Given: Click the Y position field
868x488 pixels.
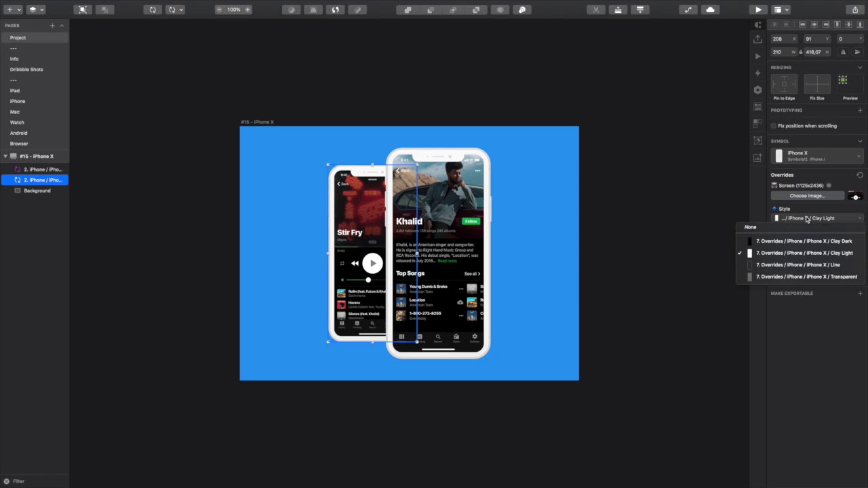Looking at the screenshot, I should (816, 39).
